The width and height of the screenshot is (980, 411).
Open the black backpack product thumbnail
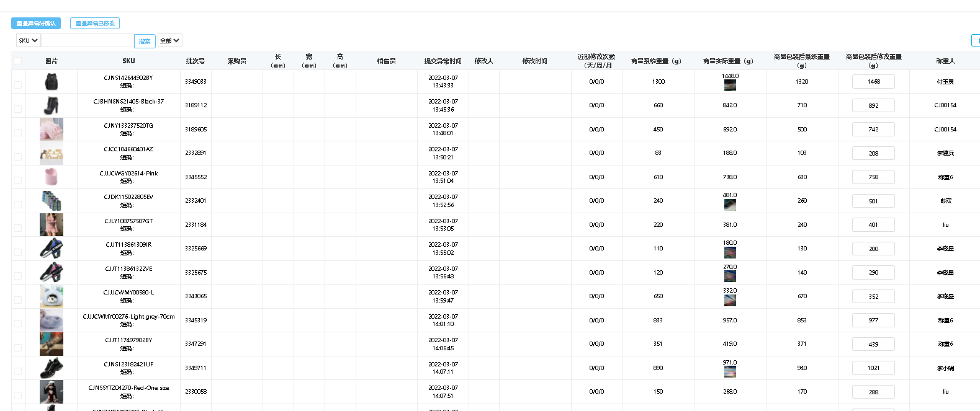tap(52, 82)
